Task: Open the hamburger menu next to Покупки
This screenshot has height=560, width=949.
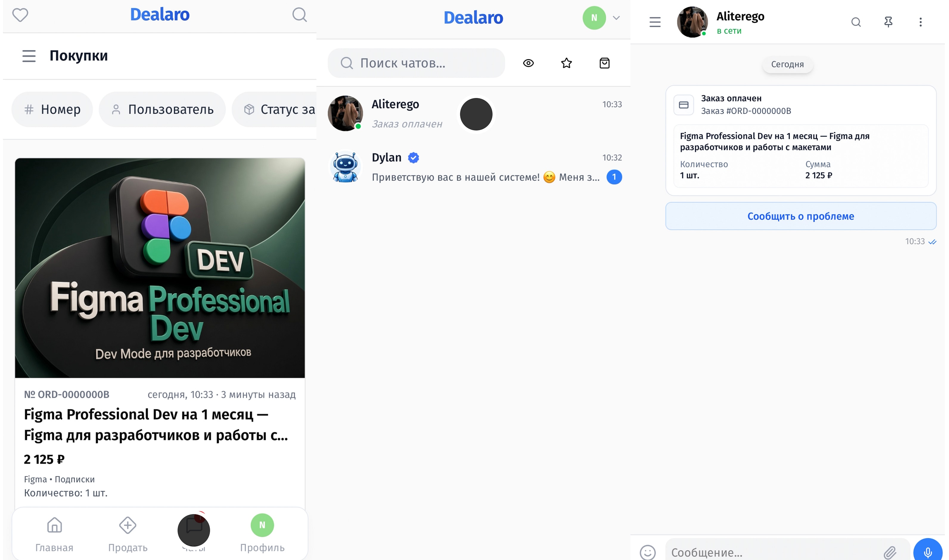Action: pyautogui.click(x=29, y=56)
